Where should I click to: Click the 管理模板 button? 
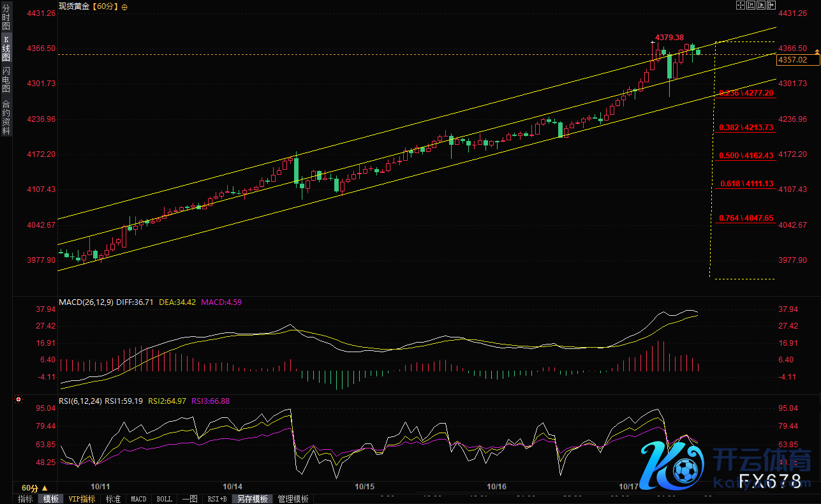click(293, 499)
